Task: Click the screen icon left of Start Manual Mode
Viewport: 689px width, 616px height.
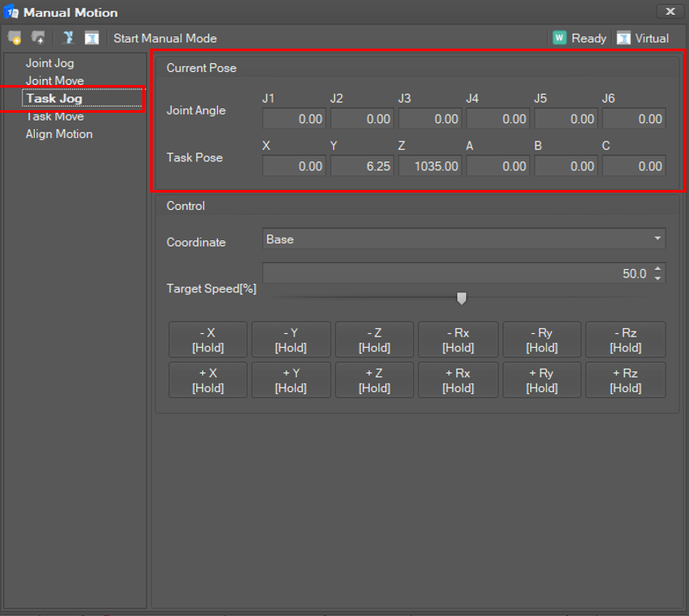Action: point(91,38)
